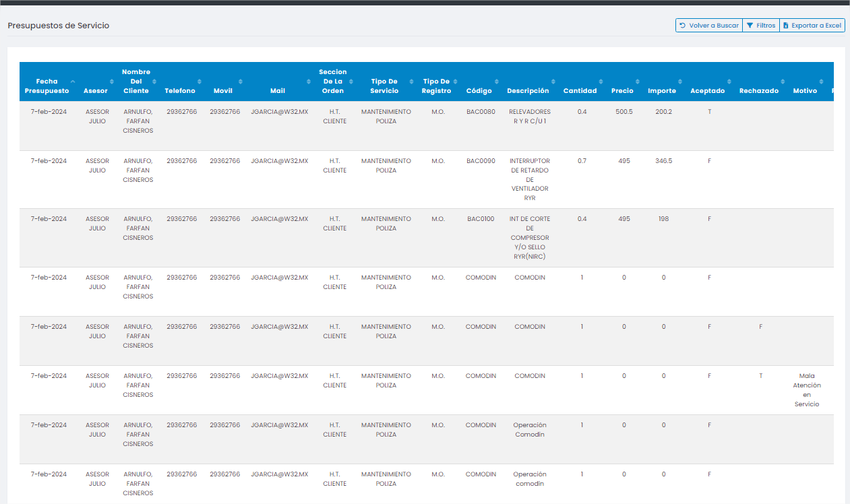Click the 495 price in the BAC0100 row

624,219
